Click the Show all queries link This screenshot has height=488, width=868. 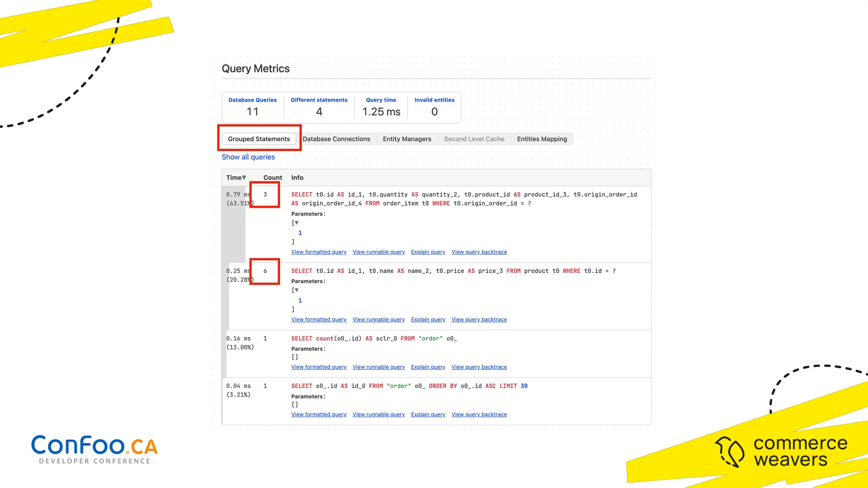coord(248,157)
